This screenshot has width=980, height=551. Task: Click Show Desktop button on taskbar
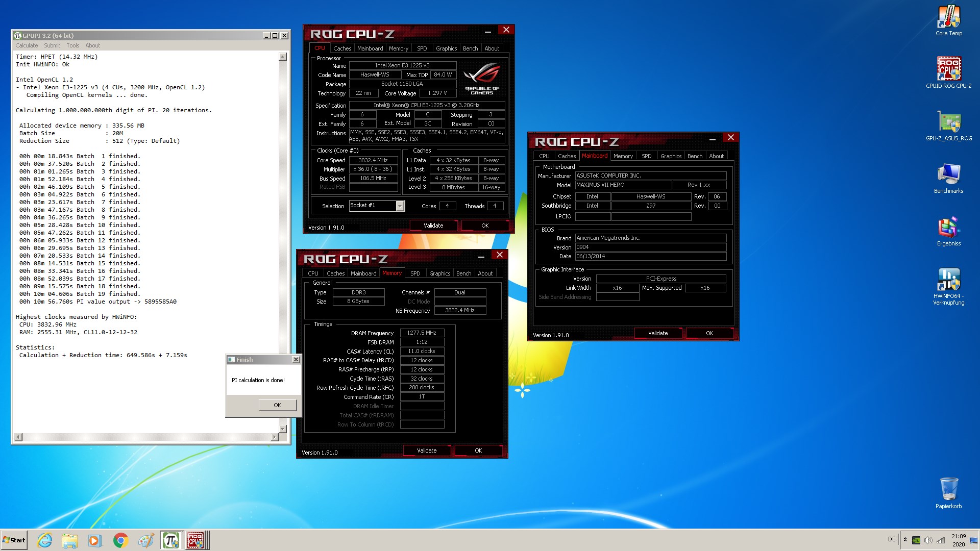[974, 540]
